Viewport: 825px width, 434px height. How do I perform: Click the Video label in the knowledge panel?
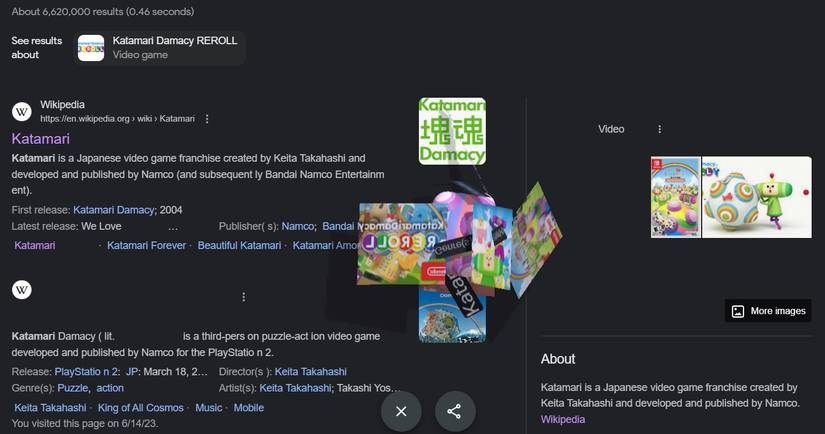(x=611, y=129)
